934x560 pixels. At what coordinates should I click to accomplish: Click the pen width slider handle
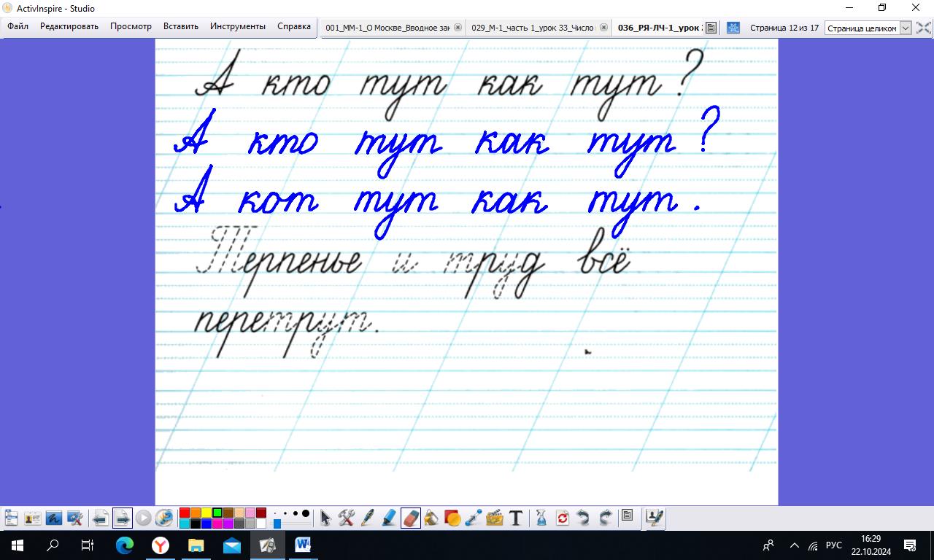coord(277,524)
